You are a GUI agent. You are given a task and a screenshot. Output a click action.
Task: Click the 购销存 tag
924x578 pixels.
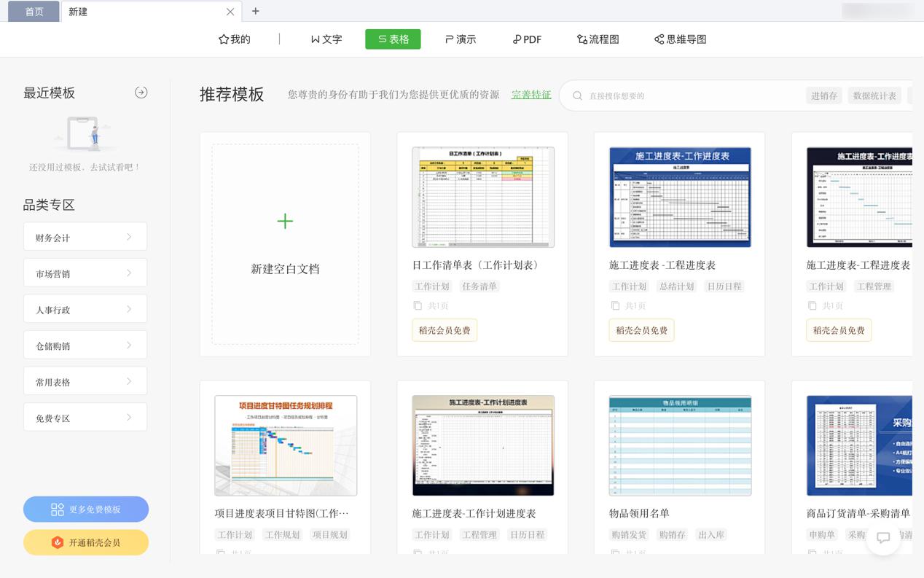672,534
